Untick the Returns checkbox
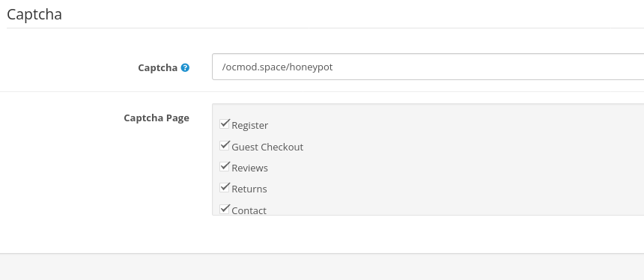 224,187
